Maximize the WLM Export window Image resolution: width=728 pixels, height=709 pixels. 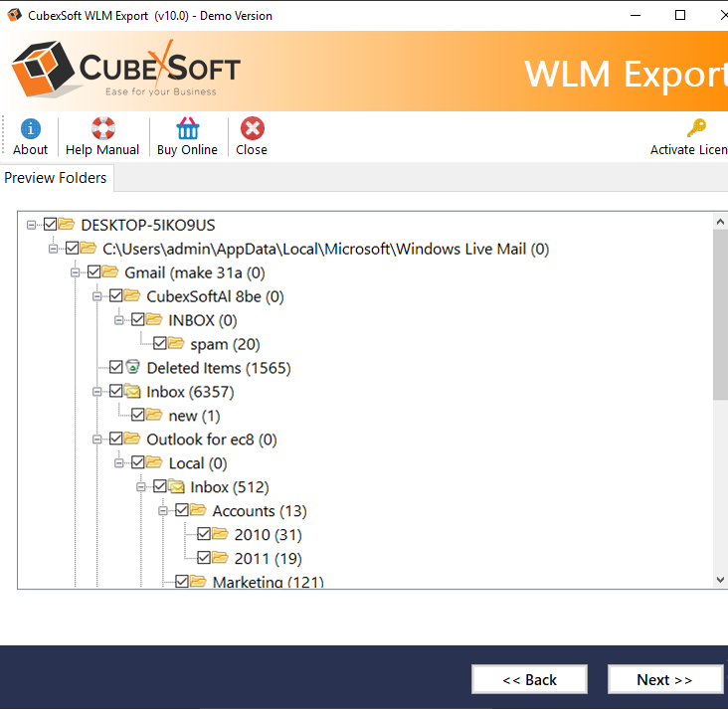click(680, 15)
